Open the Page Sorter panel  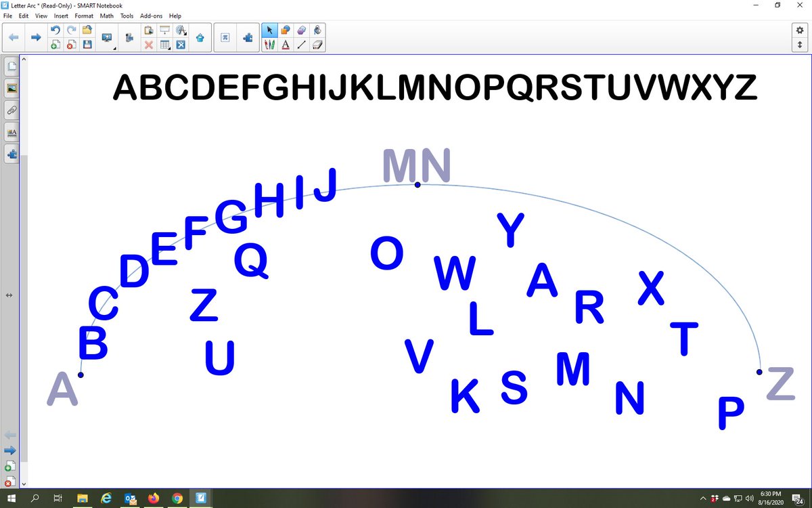(10, 66)
